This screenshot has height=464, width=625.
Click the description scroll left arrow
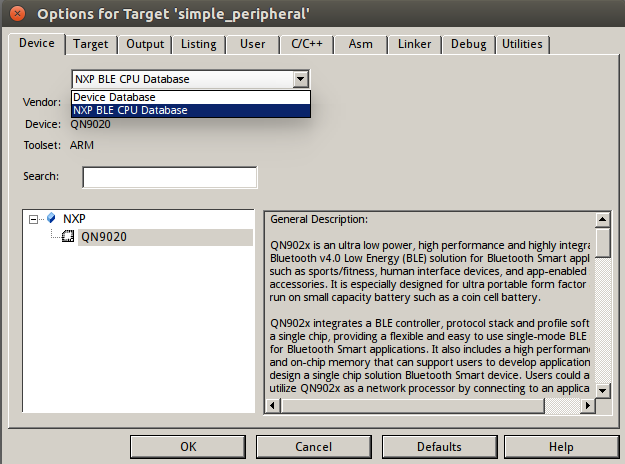tap(273, 406)
